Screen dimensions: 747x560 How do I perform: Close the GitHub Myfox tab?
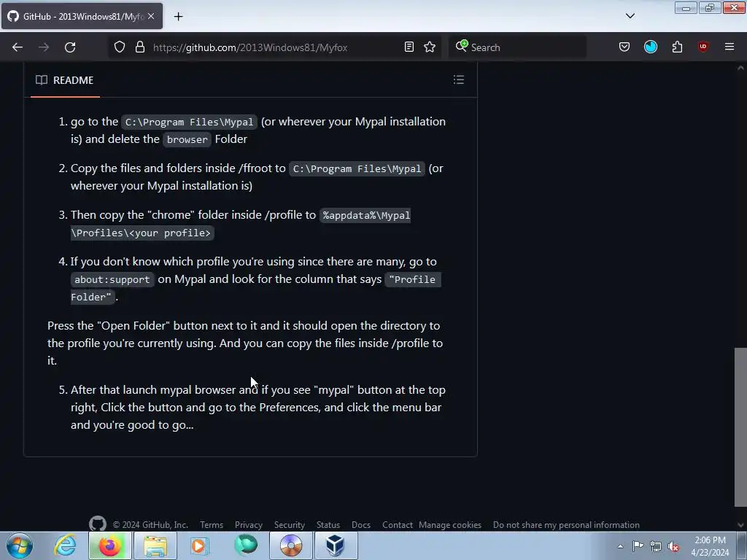point(151,16)
